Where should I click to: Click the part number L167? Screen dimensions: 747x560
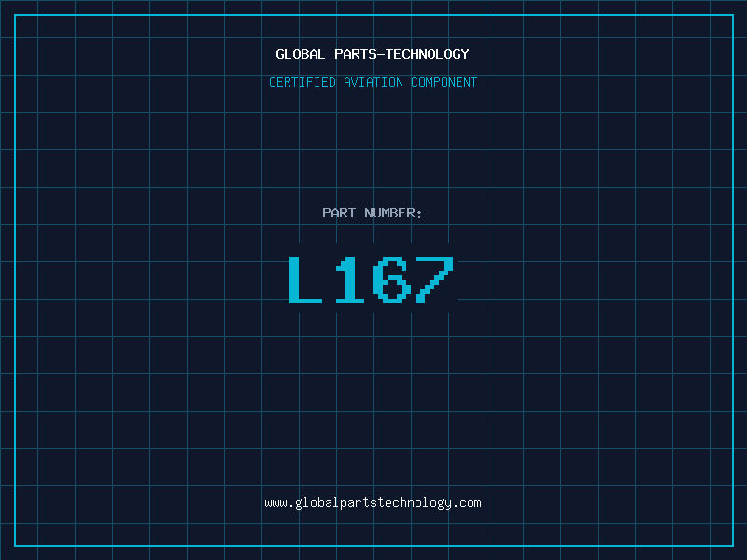point(371,279)
